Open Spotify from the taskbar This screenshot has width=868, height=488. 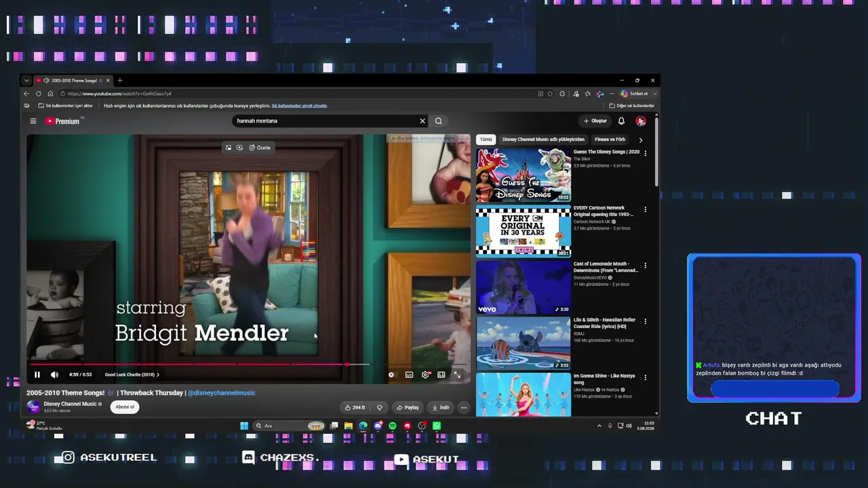point(393,426)
